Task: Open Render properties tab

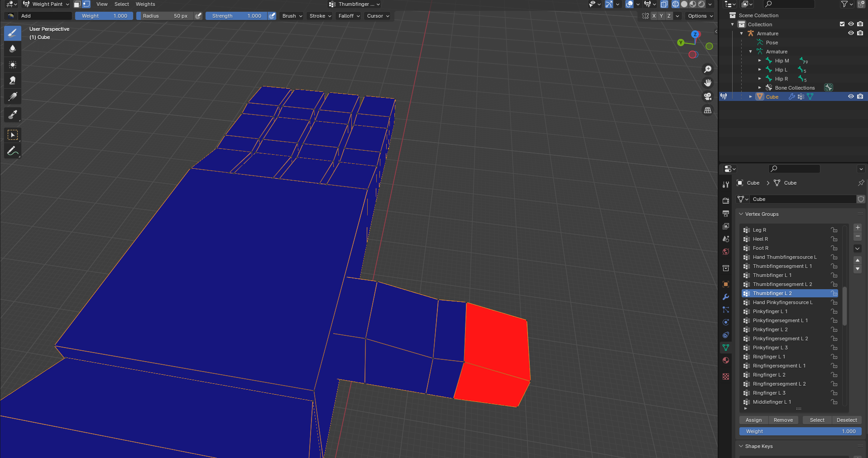Action: pyautogui.click(x=726, y=200)
